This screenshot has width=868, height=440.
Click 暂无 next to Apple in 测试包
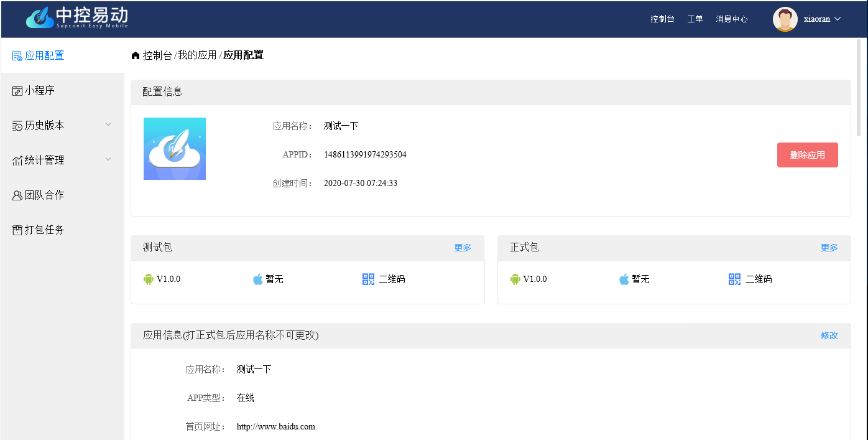click(x=274, y=279)
